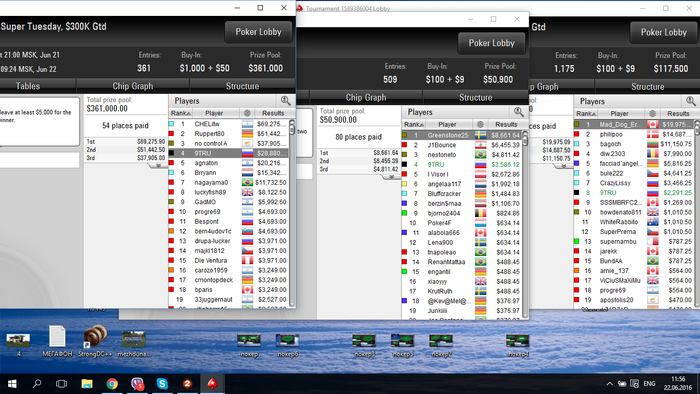Click Poker Lobby button in 509-entries window
Viewport: 700px width, 394px height.
click(492, 43)
